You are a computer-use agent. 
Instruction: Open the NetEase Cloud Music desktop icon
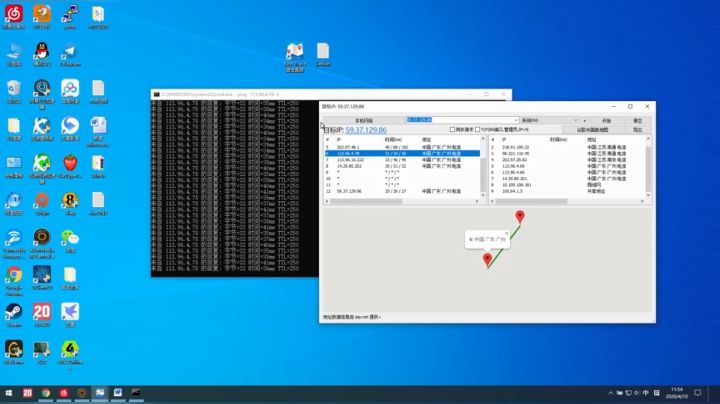[x=14, y=17]
